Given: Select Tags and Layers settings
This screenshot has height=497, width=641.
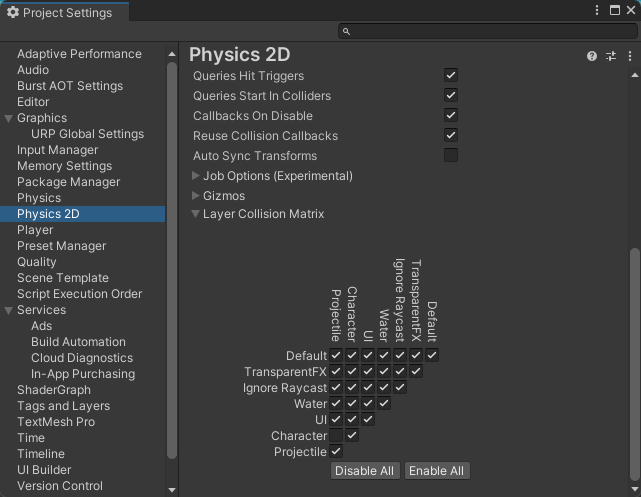Looking at the screenshot, I should tap(63, 406).
